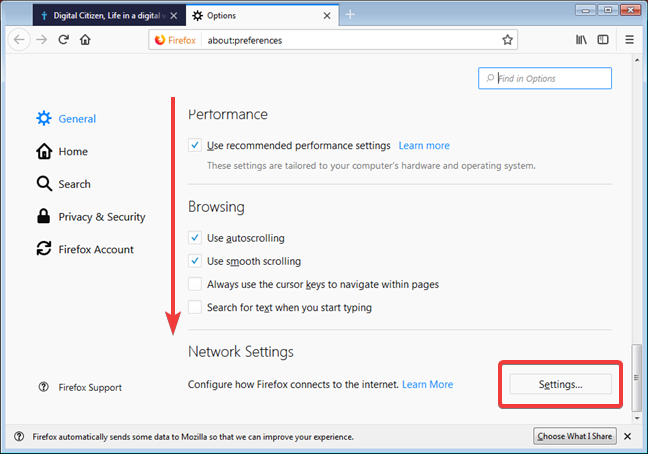The width and height of the screenshot is (648, 454).
Task: Switch to the Digital Citizen tab
Action: (x=109, y=16)
